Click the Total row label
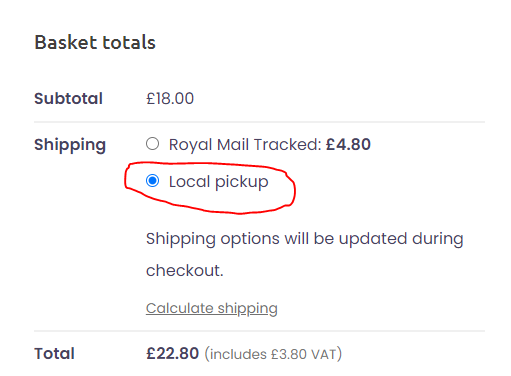This screenshot has width=511, height=376. click(54, 354)
